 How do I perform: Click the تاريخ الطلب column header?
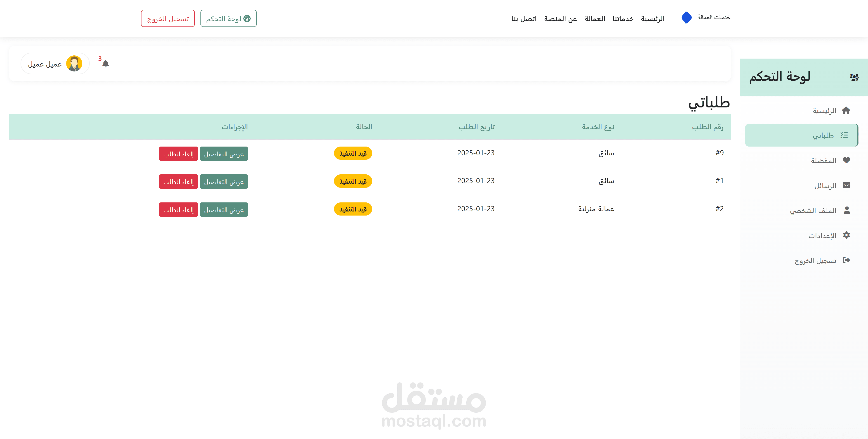(476, 127)
